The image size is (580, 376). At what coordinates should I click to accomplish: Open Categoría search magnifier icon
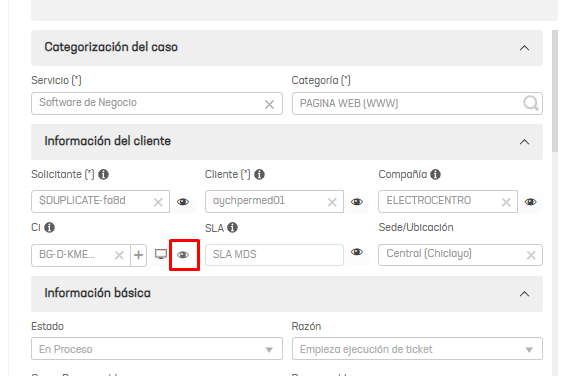531,103
